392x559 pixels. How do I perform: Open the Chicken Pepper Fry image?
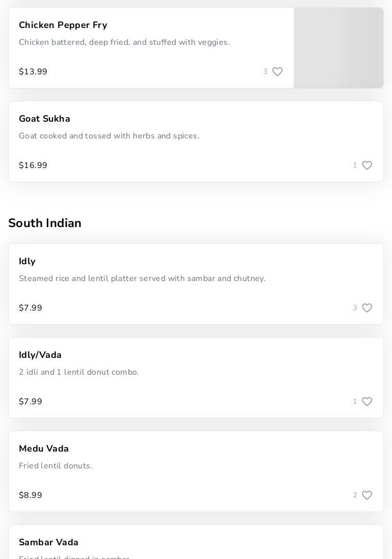click(339, 48)
